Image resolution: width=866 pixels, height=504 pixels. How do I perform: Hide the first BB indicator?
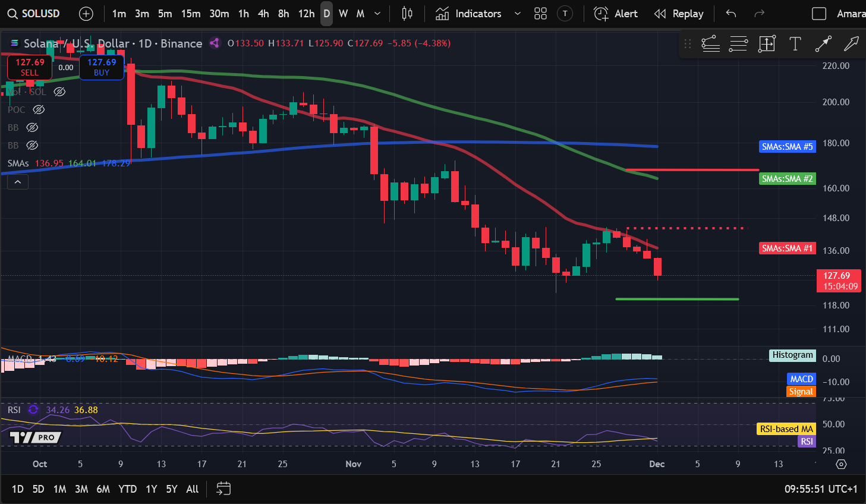[x=32, y=127]
